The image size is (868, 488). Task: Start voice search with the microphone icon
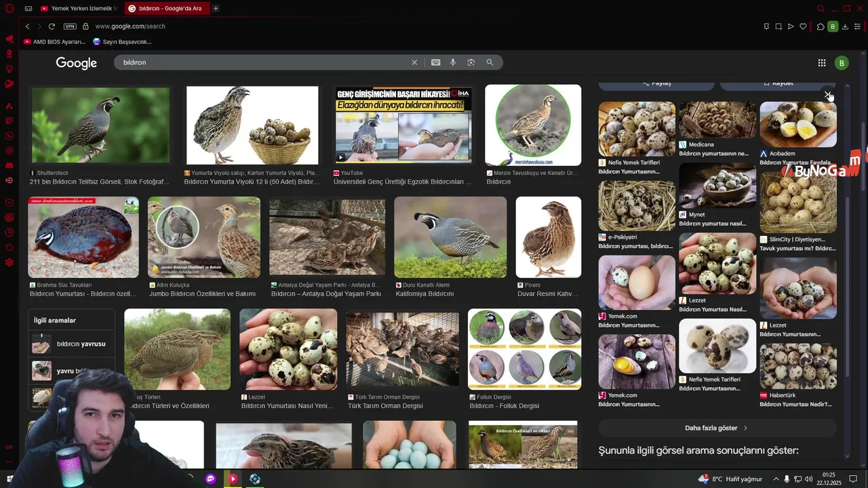coord(453,62)
